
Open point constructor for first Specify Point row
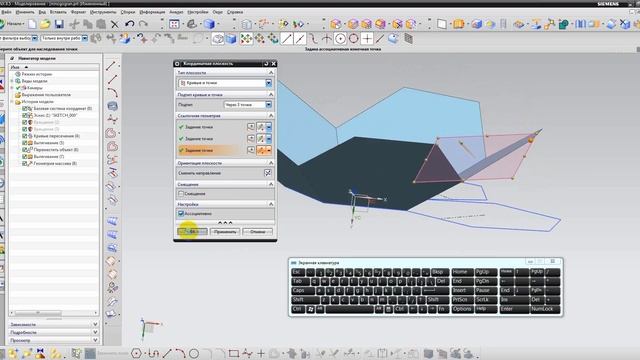[x=251, y=127]
